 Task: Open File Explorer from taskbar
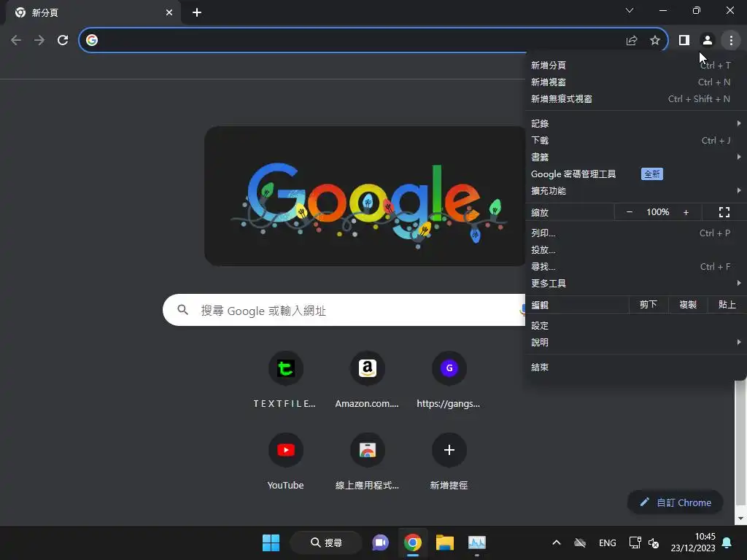coord(445,542)
